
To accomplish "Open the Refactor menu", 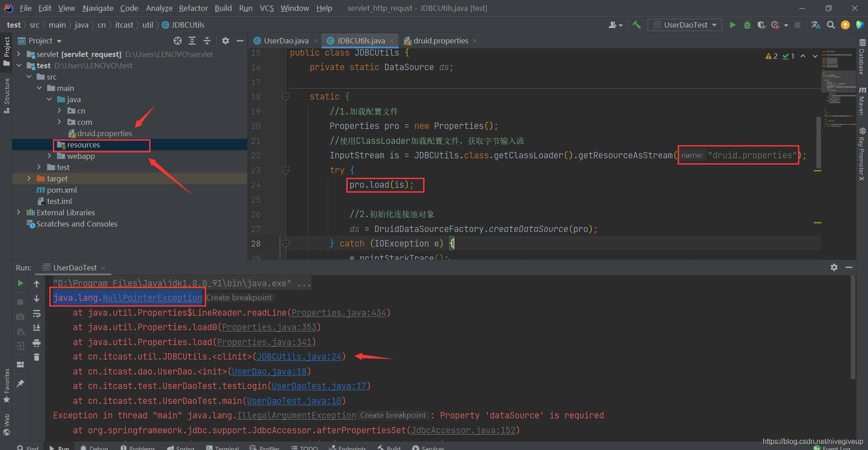I will pyautogui.click(x=193, y=8).
